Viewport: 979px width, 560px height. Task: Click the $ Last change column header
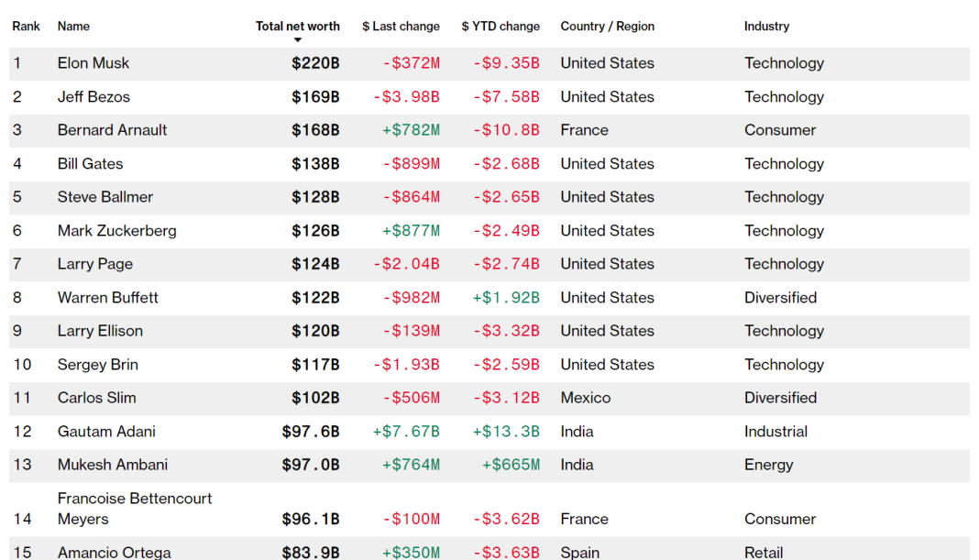point(401,27)
